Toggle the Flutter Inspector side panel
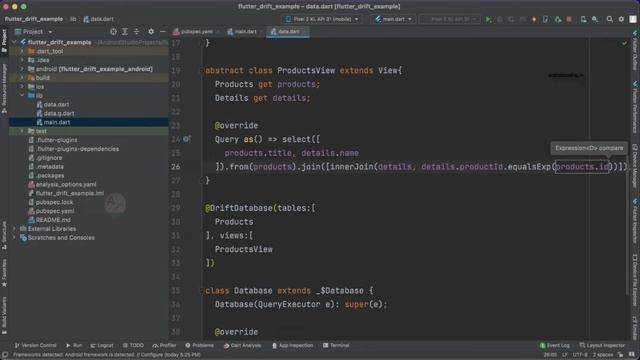Image resolution: width=640 pixels, height=360 pixels. (x=635, y=220)
